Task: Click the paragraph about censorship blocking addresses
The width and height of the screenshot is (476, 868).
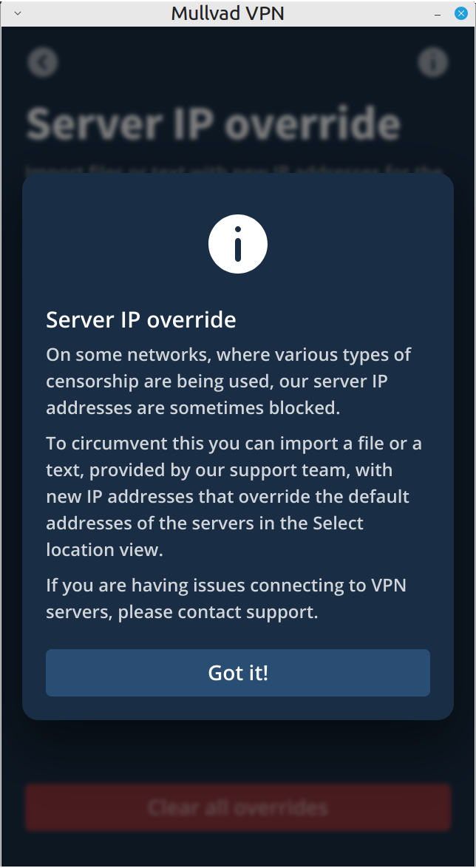Action: (228, 381)
